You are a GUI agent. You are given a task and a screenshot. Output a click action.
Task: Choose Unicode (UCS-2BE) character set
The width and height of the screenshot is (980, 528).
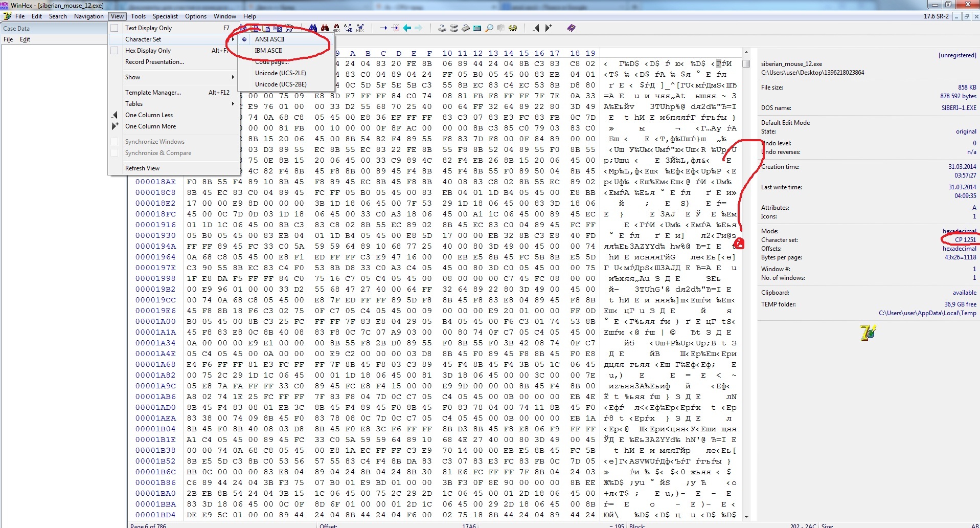(x=285, y=84)
